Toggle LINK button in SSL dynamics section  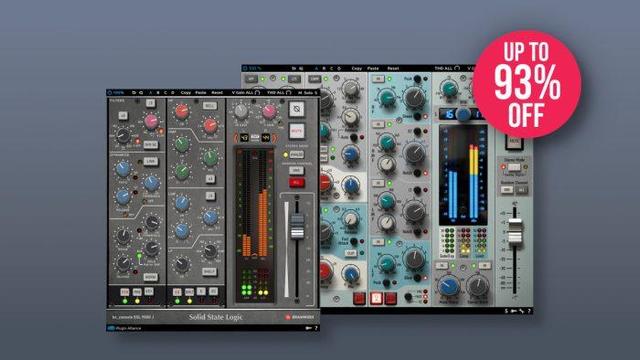tap(151, 162)
